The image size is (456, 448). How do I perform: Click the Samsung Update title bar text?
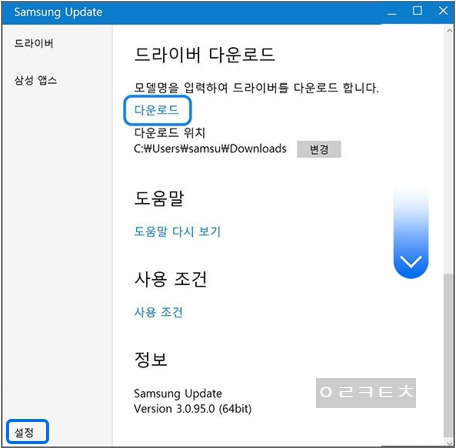click(58, 12)
